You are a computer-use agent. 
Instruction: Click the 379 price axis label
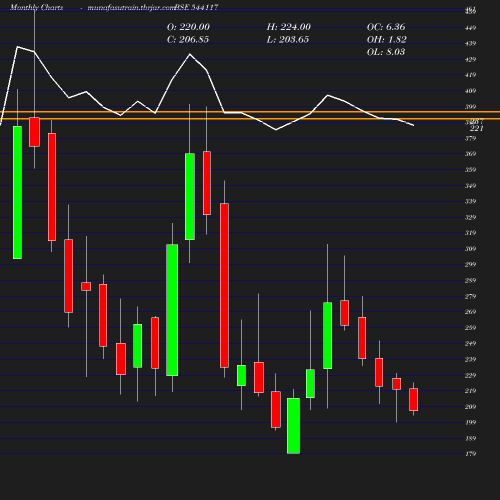click(x=471, y=138)
